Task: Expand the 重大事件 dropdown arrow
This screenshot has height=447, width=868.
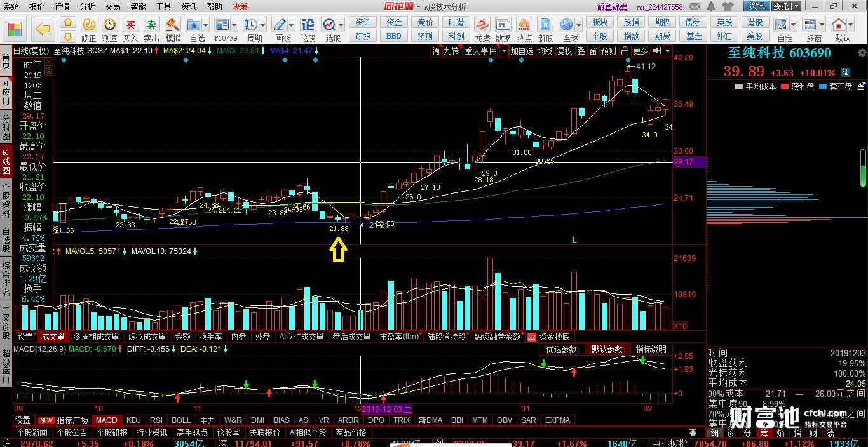Action: tap(504, 51)
